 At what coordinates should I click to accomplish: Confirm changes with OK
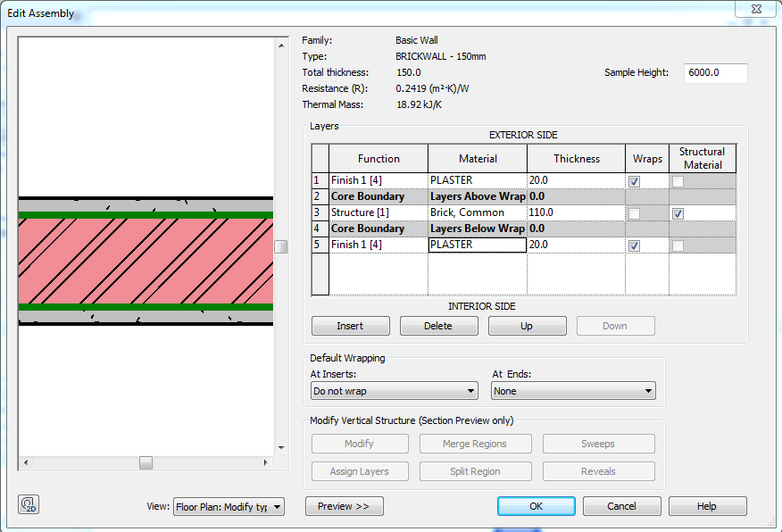[x=536, y=505]
